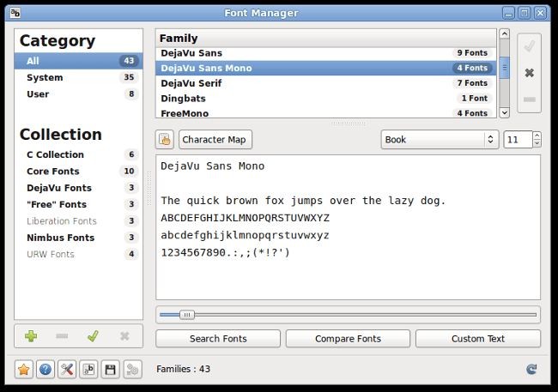This screenshot has width=558, height=392.
Task: Increase font size with the up stepper arrow
Action: 537,136
